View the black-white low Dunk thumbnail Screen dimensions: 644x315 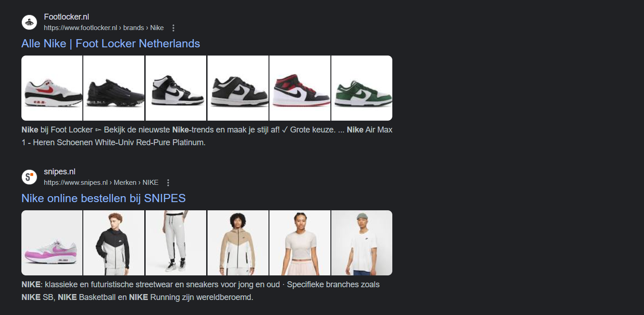coord(238,88)
